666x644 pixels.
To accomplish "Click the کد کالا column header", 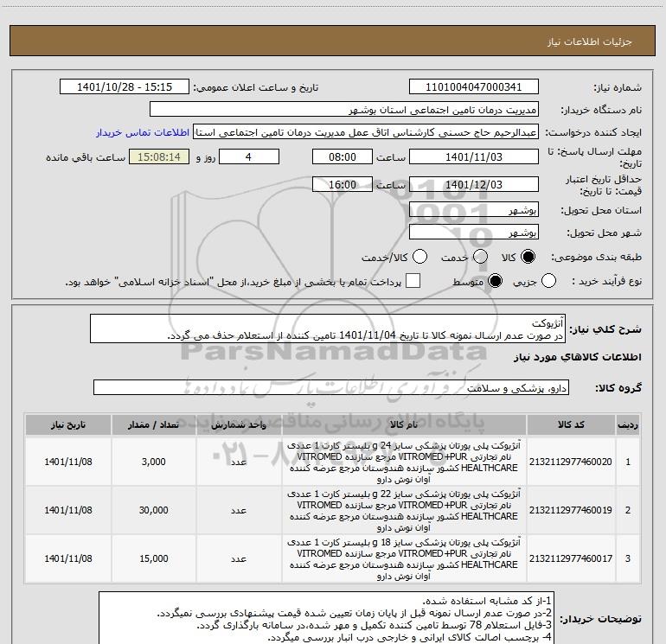I will tap(571, 424).
